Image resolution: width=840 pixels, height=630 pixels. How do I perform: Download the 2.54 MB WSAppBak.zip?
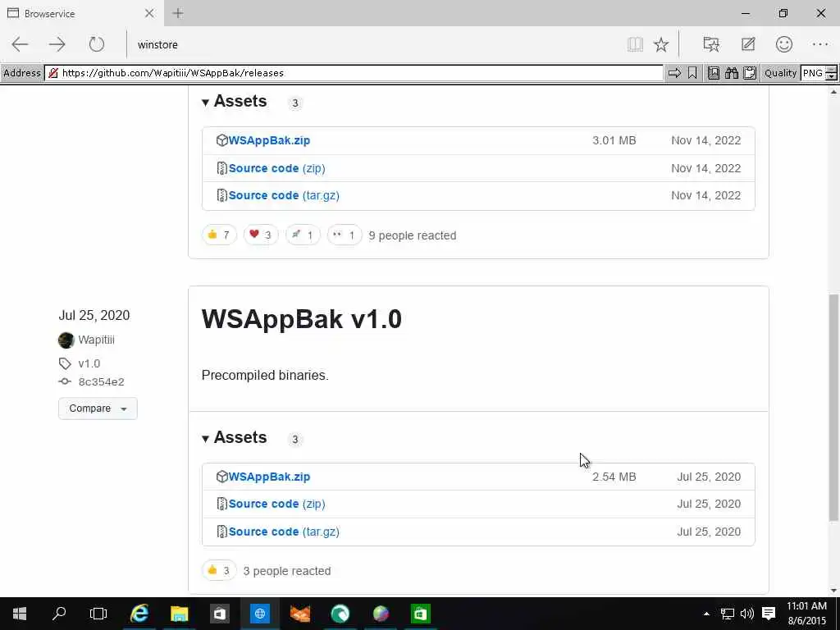[x=269, y=477]
